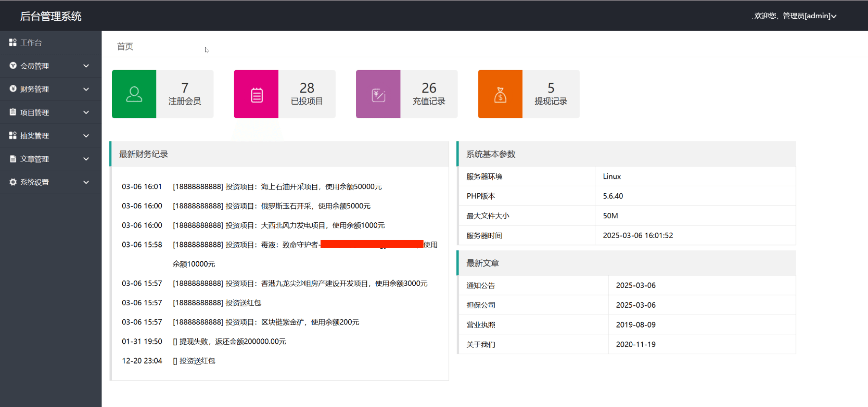Viewport: 868px width, 407px height.
Task: Expand the 会员管理 chevron arrow
Action: pyautogui.click(x=86, y=66)
